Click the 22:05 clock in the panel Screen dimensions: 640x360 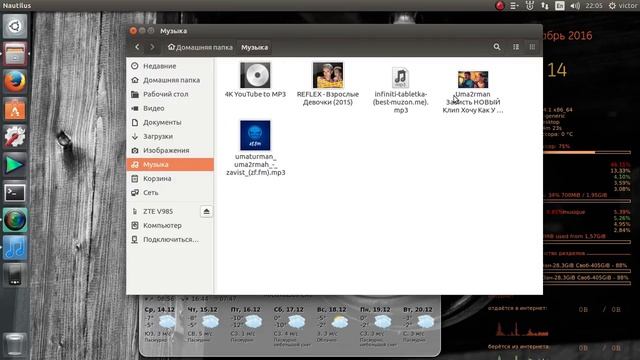click(593, 6)
